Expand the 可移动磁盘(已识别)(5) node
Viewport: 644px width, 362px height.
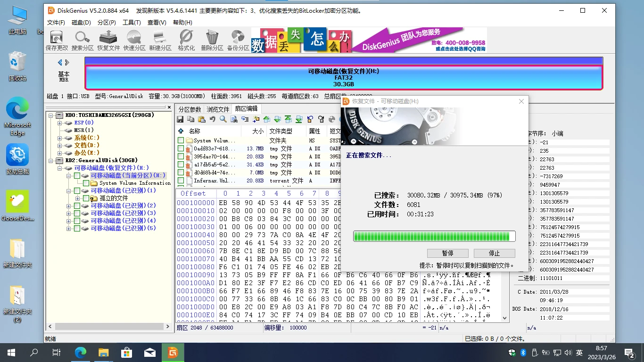pyautogui.click(x=69, y=229)
